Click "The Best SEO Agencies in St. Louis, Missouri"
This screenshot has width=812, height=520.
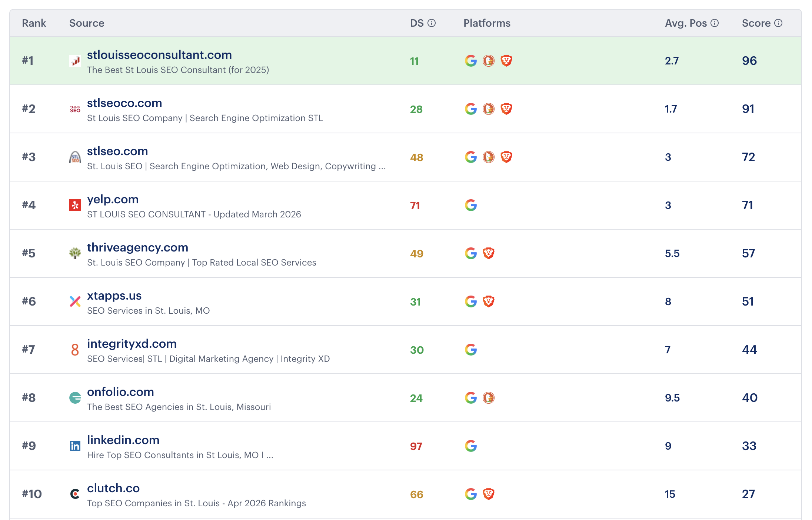[179, 407]
